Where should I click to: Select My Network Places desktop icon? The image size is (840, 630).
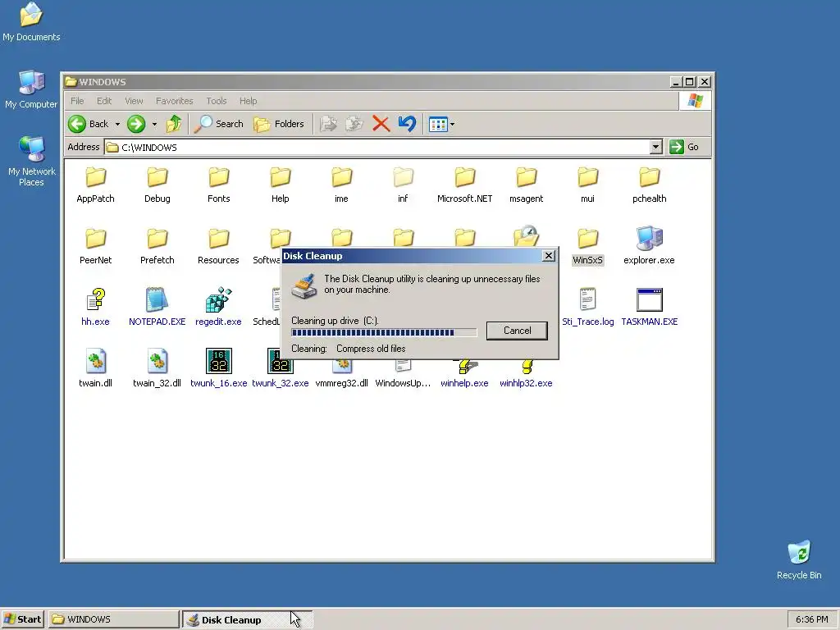(x=32, y=162)
